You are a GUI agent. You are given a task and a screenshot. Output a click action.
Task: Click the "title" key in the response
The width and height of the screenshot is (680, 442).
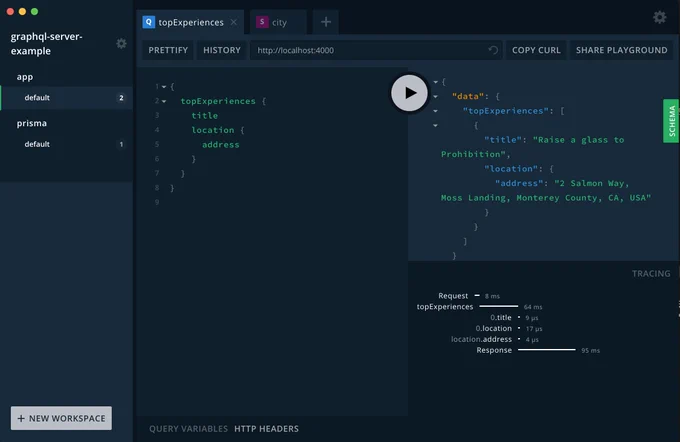tap(503, 140)
